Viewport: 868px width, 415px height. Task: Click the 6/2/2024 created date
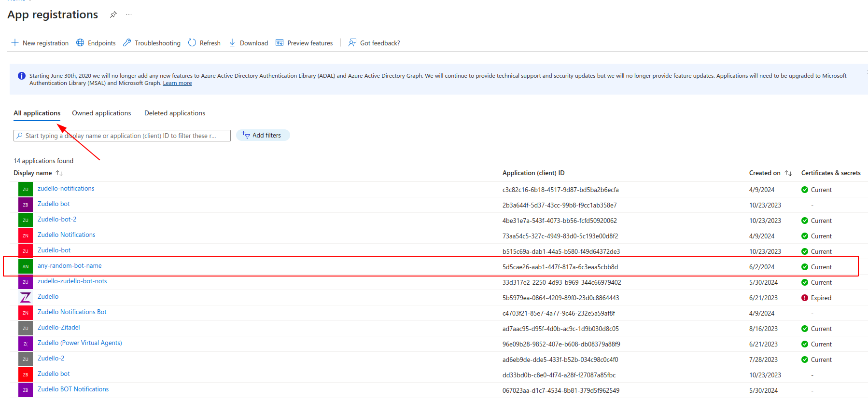click(762, 267)
